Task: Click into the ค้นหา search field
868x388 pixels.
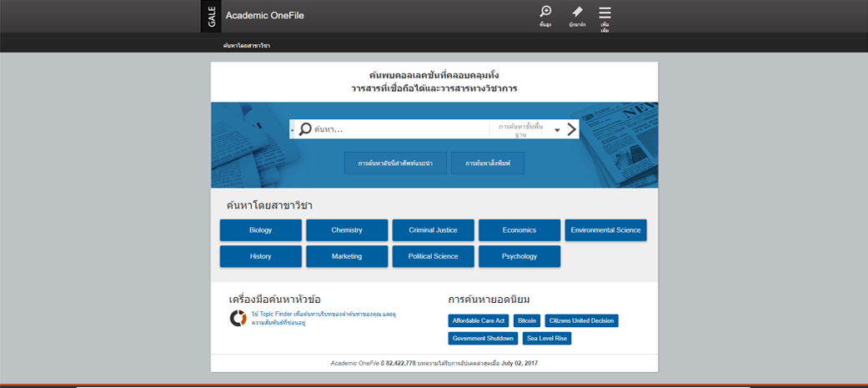Action: tap(401, 129)
